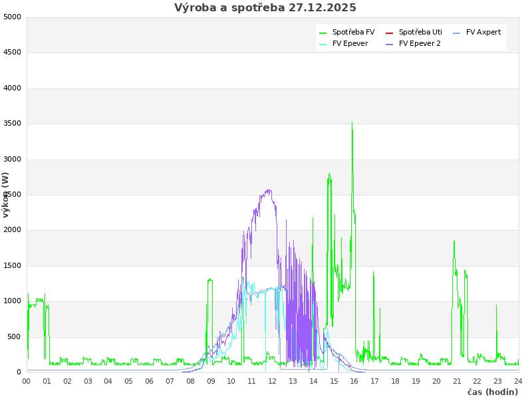Click the 2000 tick on the power axis
532x399 pixels.
pyautogui.click(x=12, y=230)
